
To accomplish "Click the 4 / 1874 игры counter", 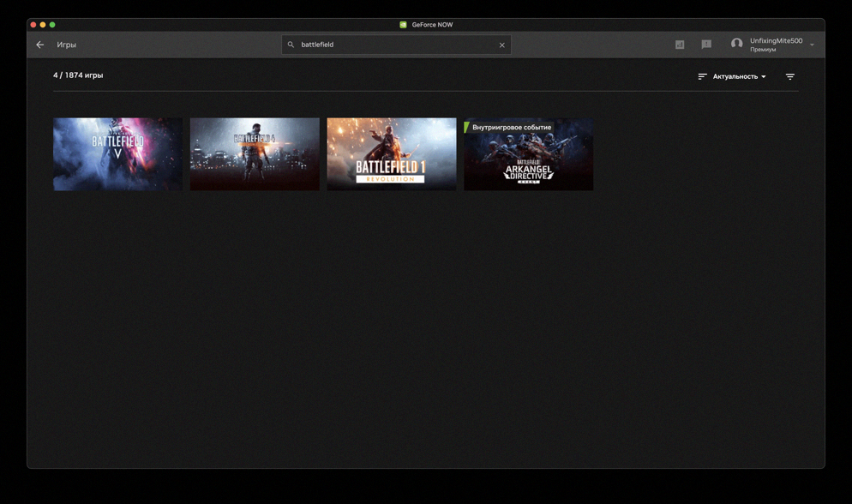I will click(78, 75).
